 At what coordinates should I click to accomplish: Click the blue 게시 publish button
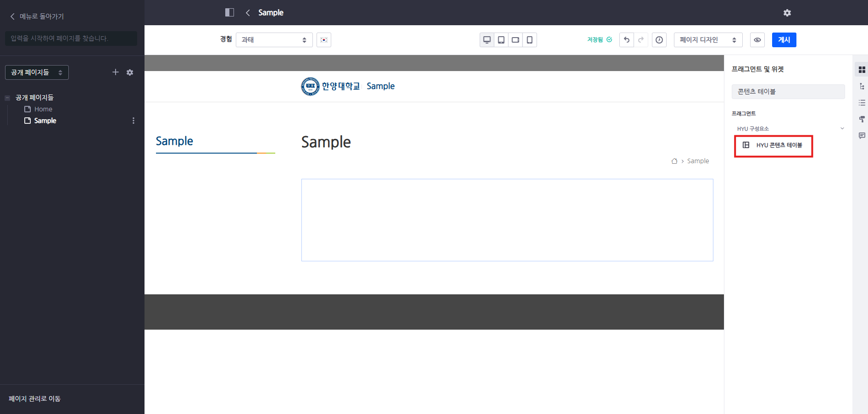coord(784,40)
